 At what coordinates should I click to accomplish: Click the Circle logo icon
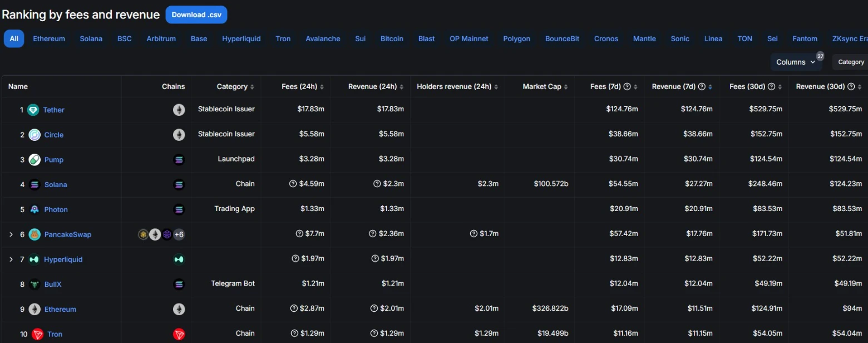click(x=34, y=135)
